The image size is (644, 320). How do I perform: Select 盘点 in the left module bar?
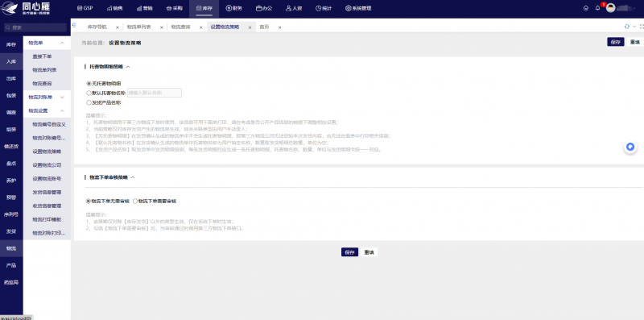coord(11,164)
